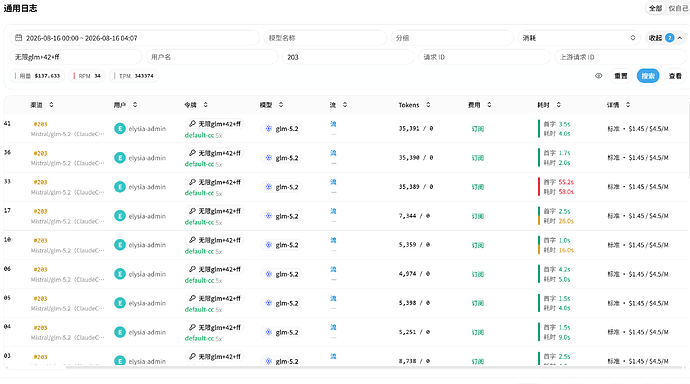
Task: Click the 耗时 26.0s latency value
Action: coord(566,221)
